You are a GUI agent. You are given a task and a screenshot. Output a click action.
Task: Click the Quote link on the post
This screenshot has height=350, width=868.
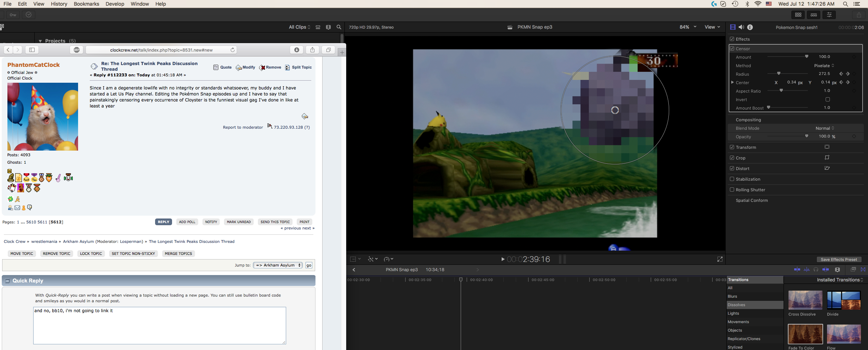[x=223, y=67]
